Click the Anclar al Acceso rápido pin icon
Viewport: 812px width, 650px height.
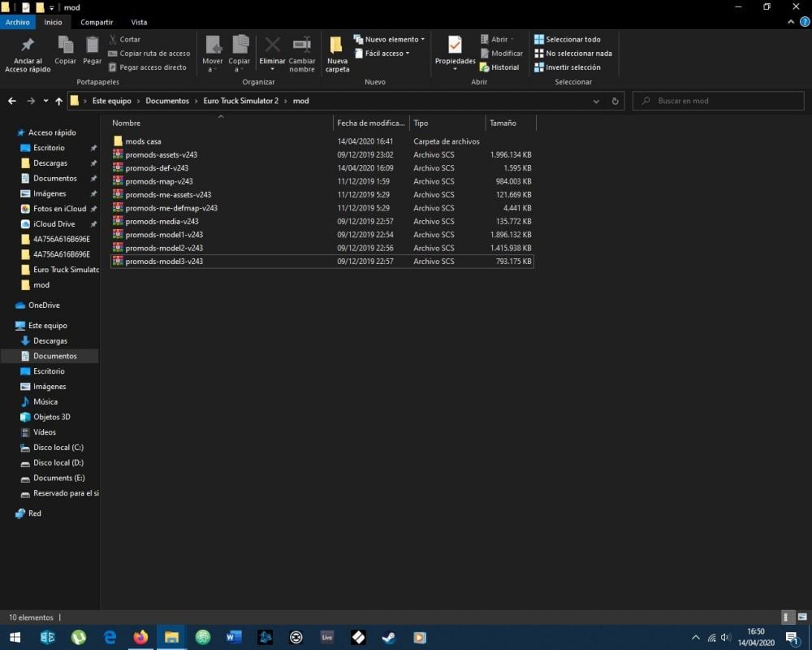point(28,46)
